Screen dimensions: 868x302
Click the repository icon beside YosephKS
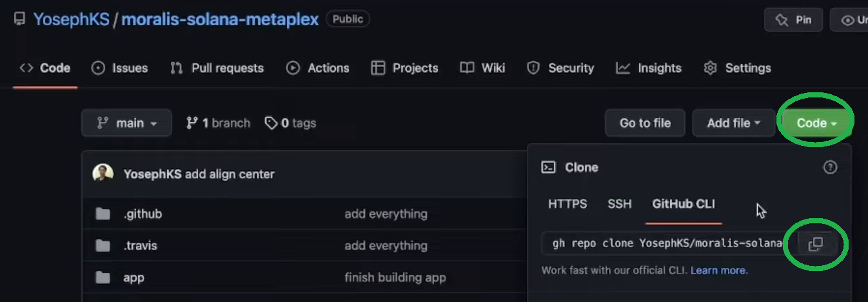click(20, 19)
